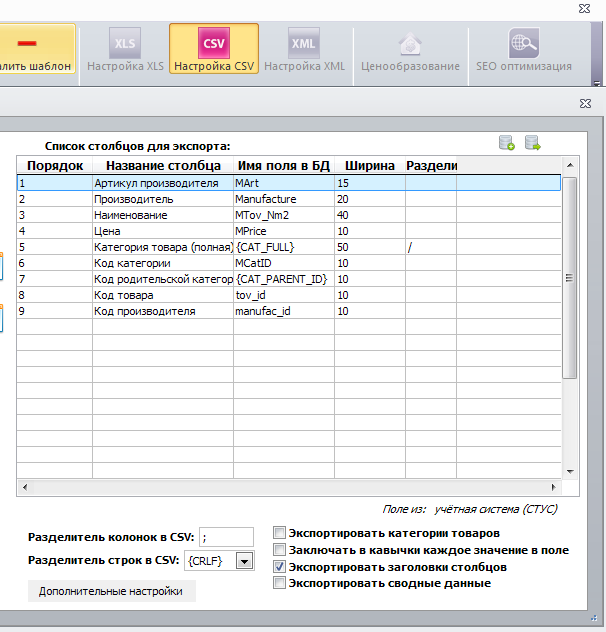The image size is (606, 632).
Task: Toggle Экспортировать категории товаров checkbox
Action: pos(279,532)
